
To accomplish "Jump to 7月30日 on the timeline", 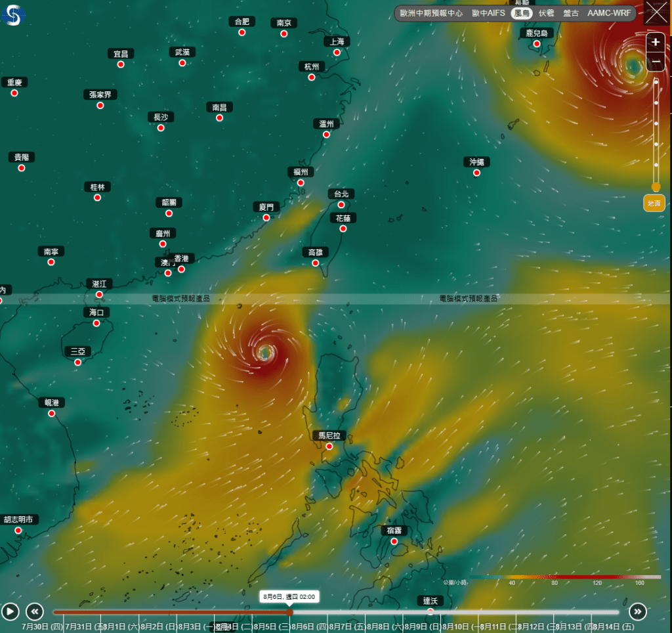I will point(42,626).
